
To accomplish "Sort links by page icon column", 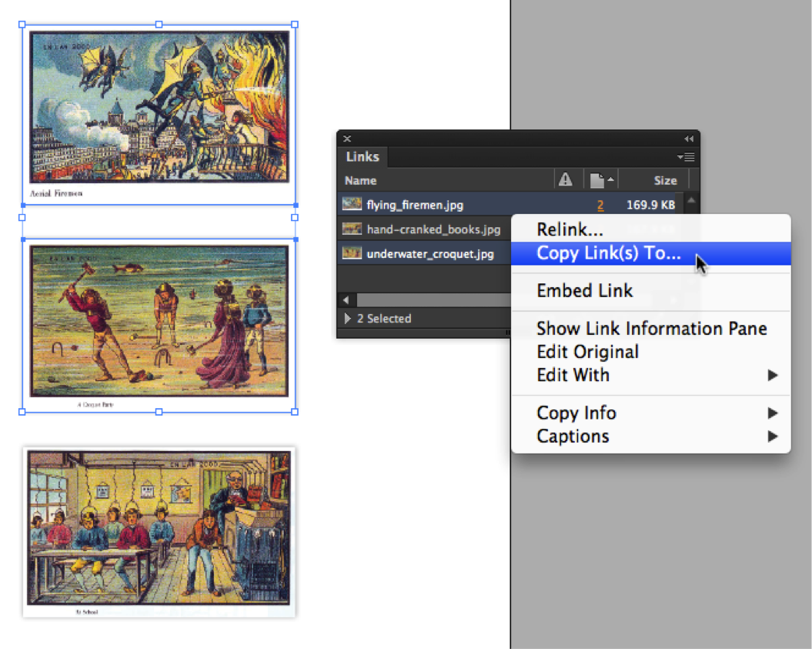I will (x=600, y=179).
